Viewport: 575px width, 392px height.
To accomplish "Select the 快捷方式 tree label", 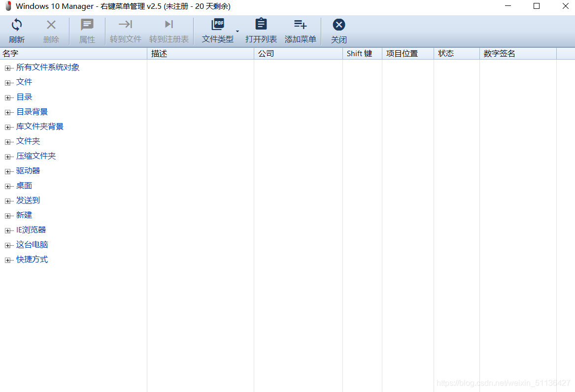I will pyautogui.click(x=32, y=260).
